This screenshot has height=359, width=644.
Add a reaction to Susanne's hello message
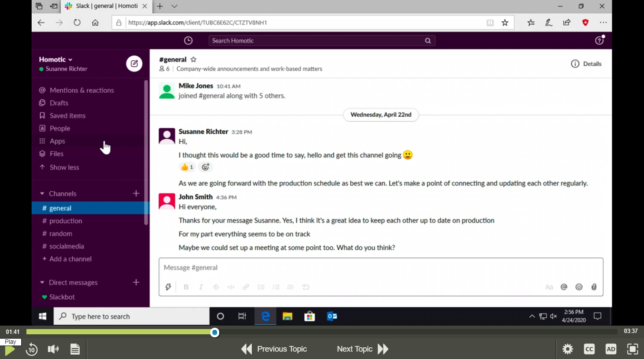coord(205,167)
